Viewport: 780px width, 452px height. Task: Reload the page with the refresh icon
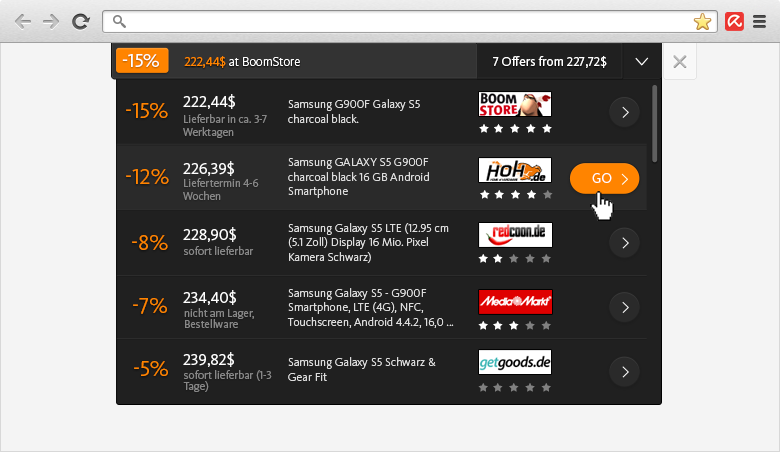(81, 21)
